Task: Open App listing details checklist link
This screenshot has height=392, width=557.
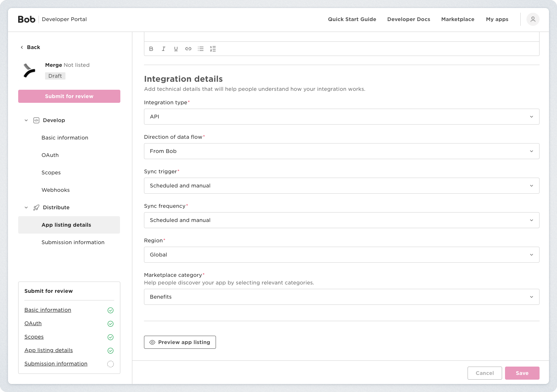Action: click(49, 350)
